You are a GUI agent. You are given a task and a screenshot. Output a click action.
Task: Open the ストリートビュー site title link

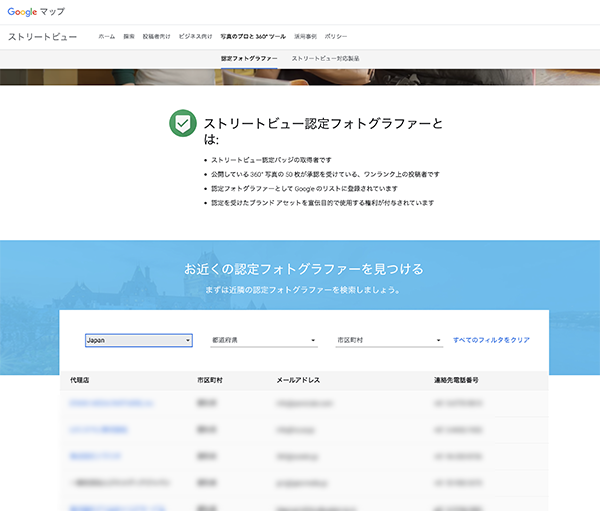42,37
